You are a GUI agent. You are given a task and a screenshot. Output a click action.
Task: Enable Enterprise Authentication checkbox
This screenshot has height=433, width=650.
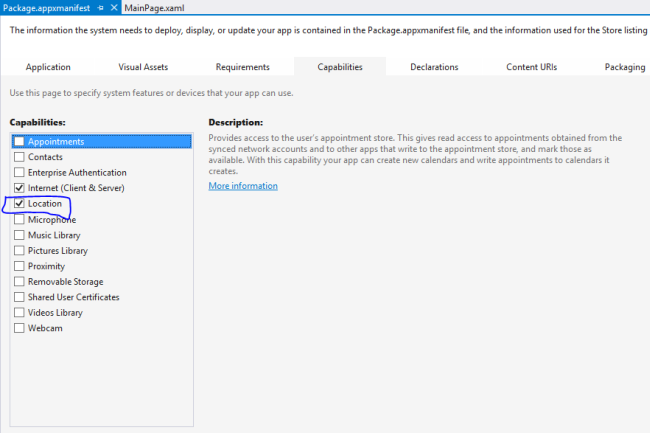[x=19, y=172]
